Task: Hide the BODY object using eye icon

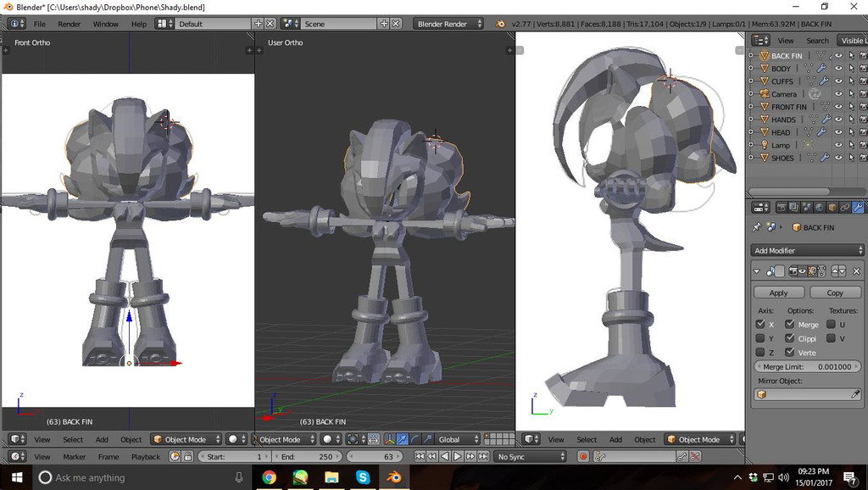Action: 839,69
